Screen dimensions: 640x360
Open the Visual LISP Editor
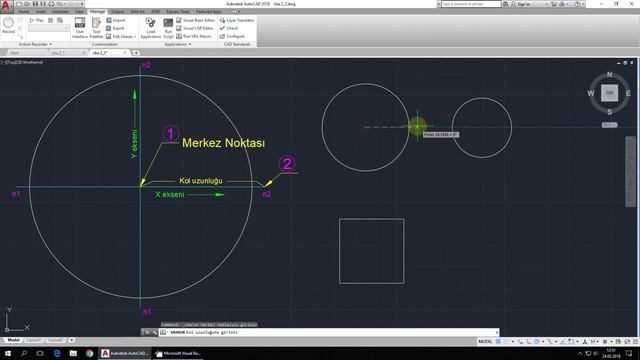coord(195,28)
